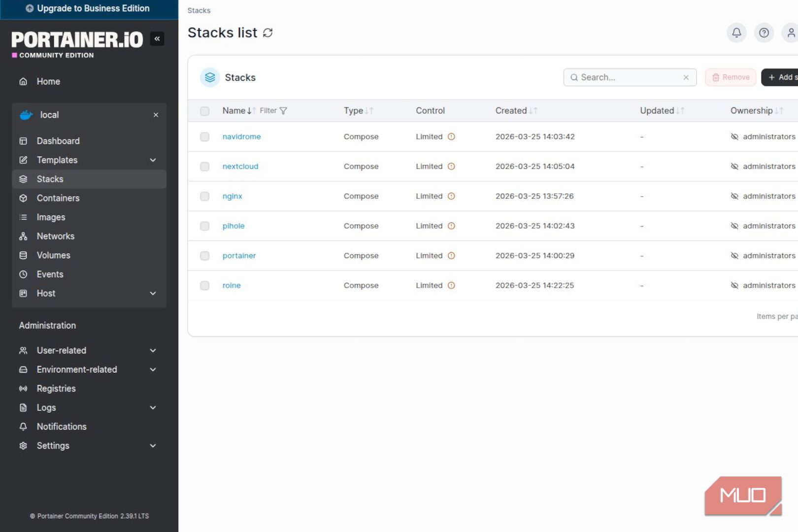Open the roine stack link
Screen dimensions: 798x532
tap(232, 286)
